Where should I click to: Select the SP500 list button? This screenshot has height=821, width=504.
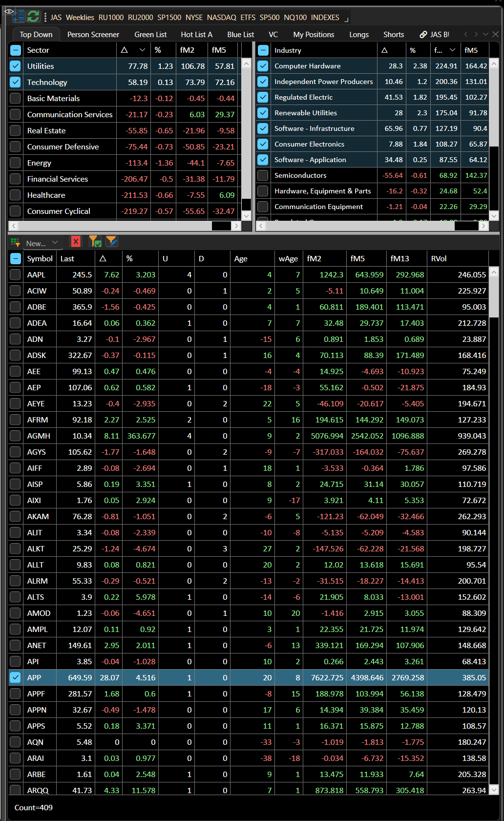pos(269,18)
